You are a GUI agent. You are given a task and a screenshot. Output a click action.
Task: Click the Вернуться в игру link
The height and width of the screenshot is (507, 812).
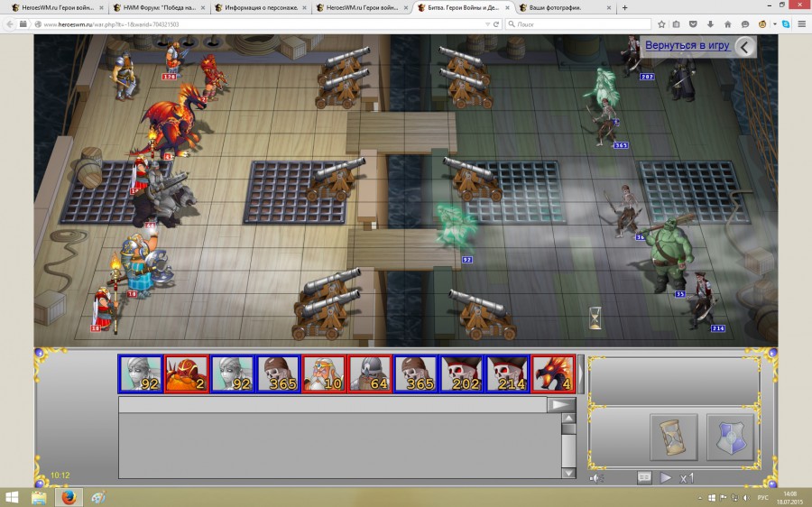pos(687,46)
